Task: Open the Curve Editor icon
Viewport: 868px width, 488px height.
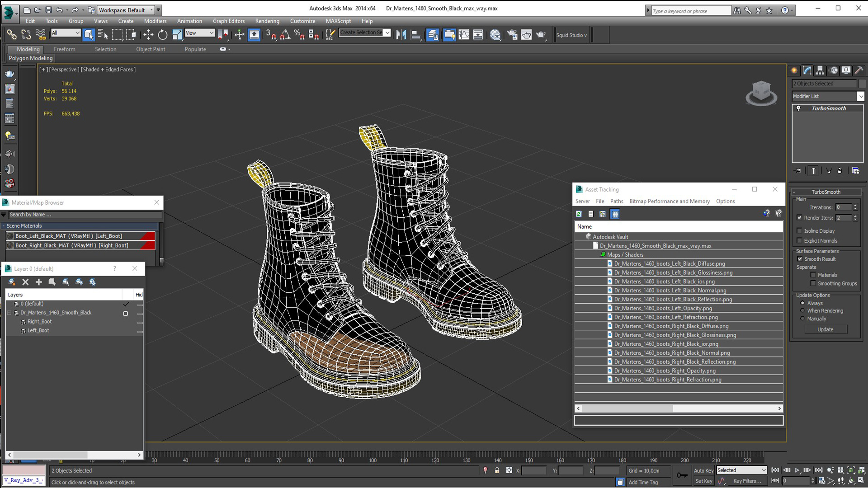Action: [464, 35]
